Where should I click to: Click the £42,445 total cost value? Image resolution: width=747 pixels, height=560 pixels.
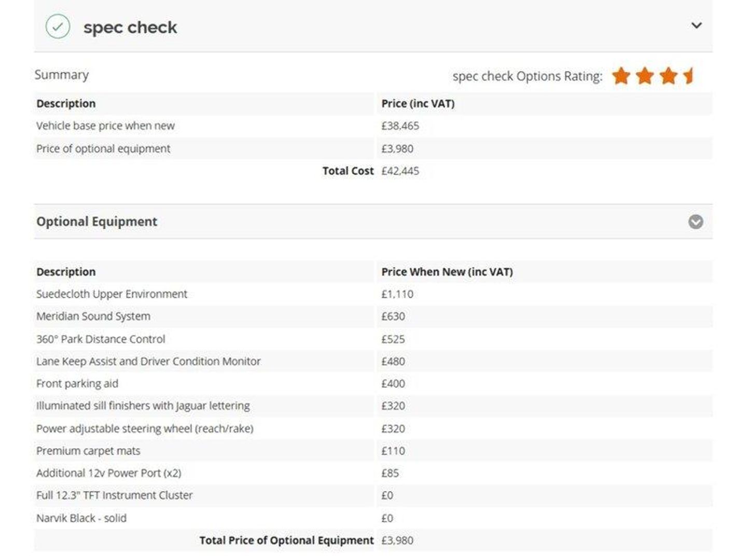[400, 171]
